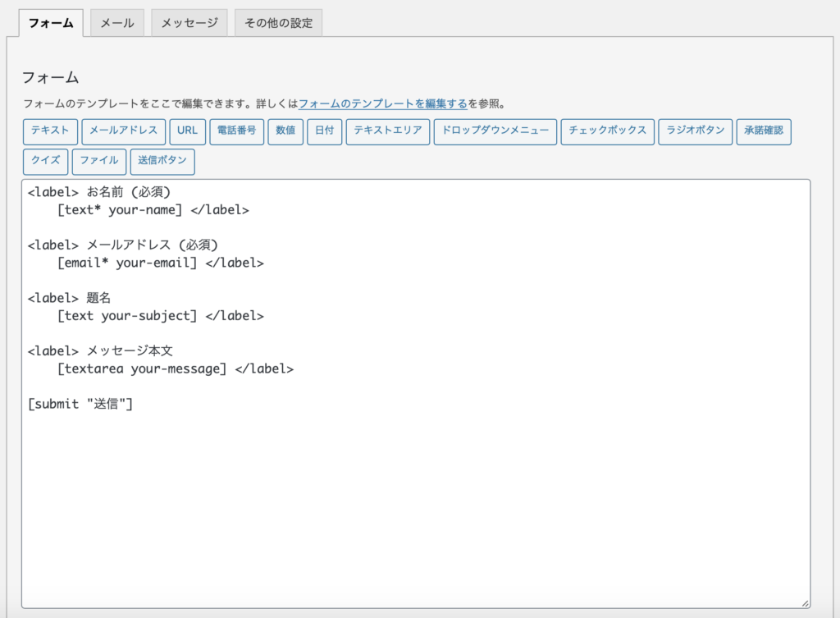
Task: Switch to the メール tab
Action: 116,23
